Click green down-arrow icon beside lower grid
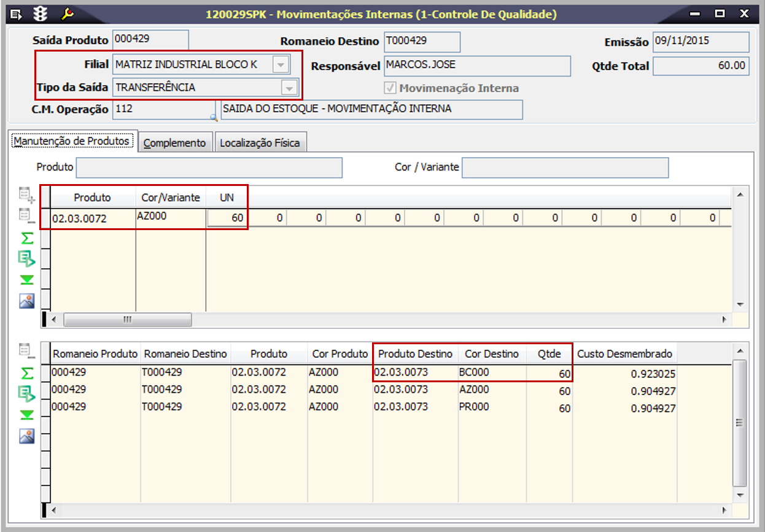 pos(26,415)
